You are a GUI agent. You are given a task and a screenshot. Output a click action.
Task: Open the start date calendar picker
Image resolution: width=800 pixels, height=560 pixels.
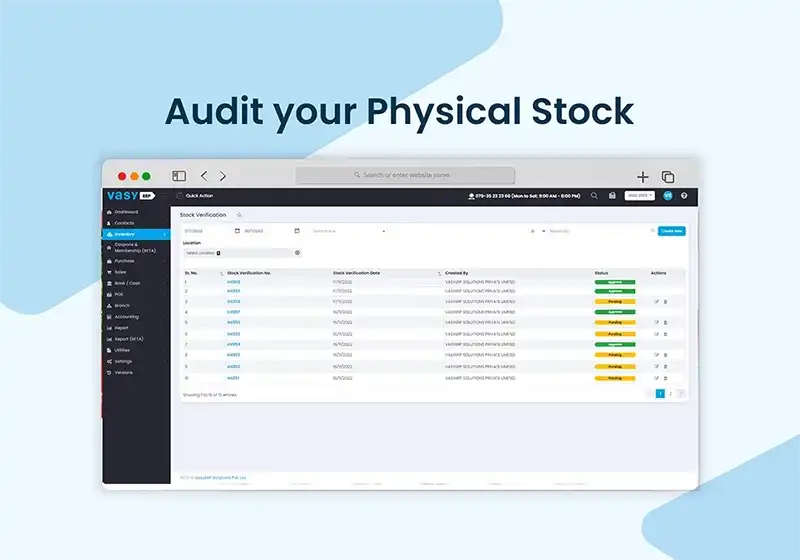237,231
